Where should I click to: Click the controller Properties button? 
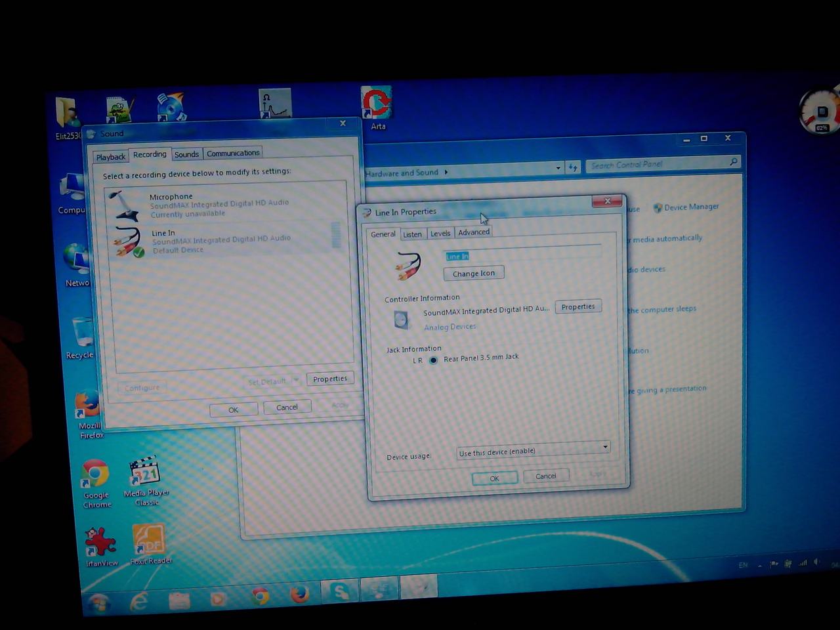coord(578,306)
